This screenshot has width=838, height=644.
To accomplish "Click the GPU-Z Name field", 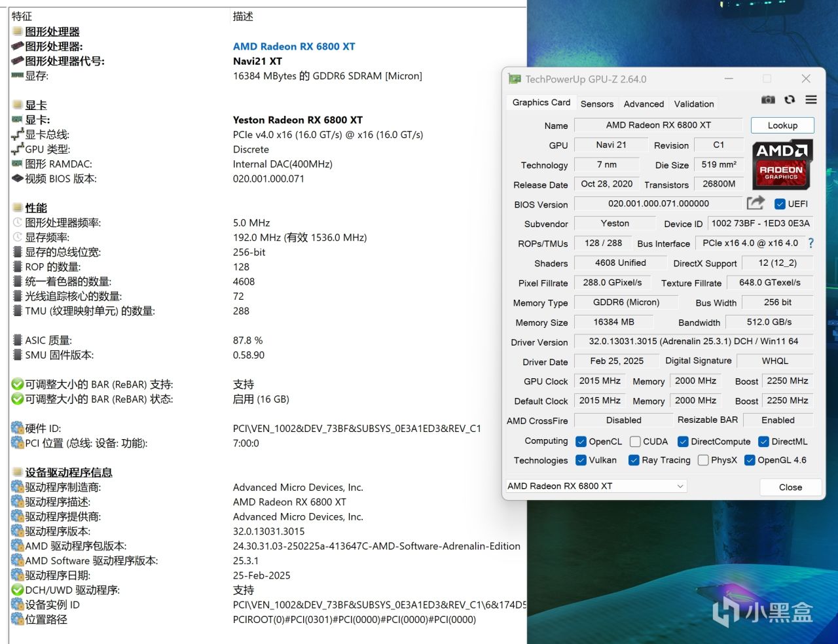I will (x=659, y=125).
